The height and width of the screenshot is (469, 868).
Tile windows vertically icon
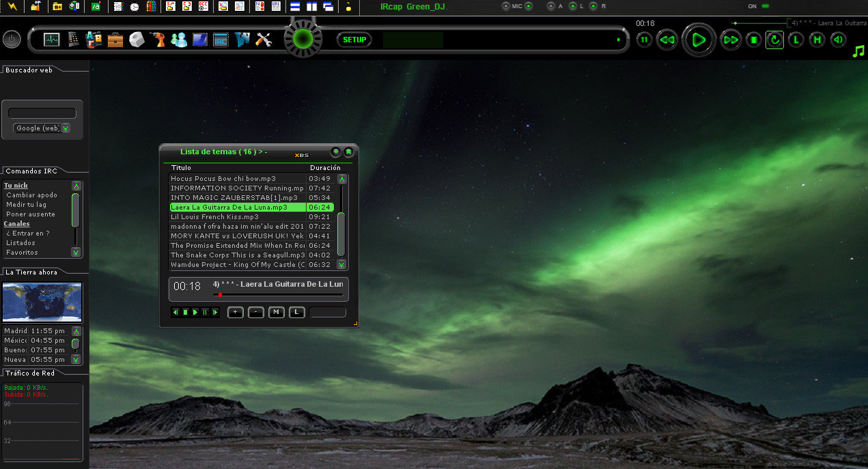tap(311, 6)
